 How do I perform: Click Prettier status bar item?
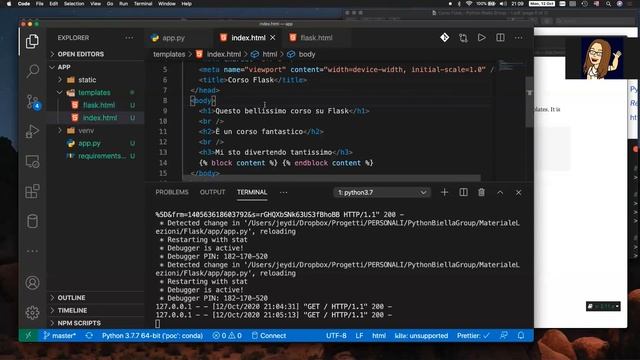(x=473, y=336)
